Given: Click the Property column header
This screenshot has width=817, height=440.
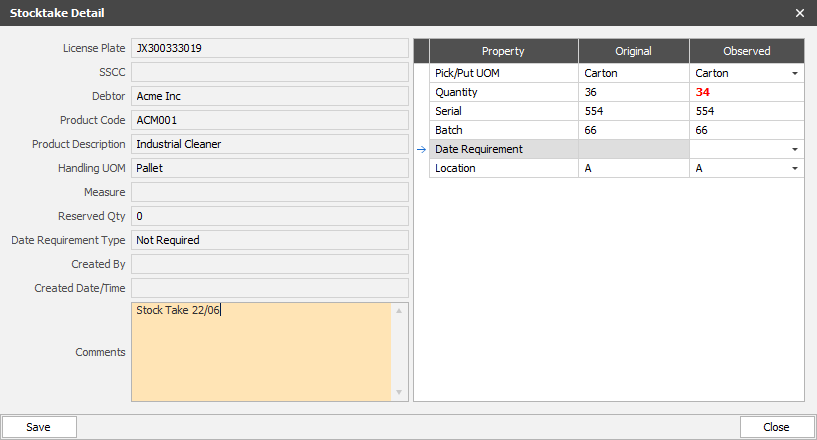Looking at the screenshot, I should 503,51.
